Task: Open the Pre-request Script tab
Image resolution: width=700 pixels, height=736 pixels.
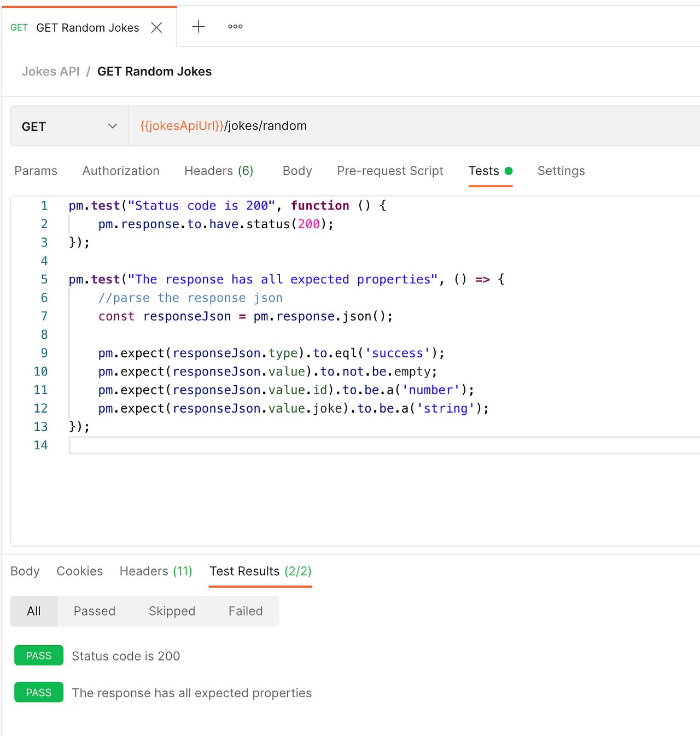Action: click(390, 171)
